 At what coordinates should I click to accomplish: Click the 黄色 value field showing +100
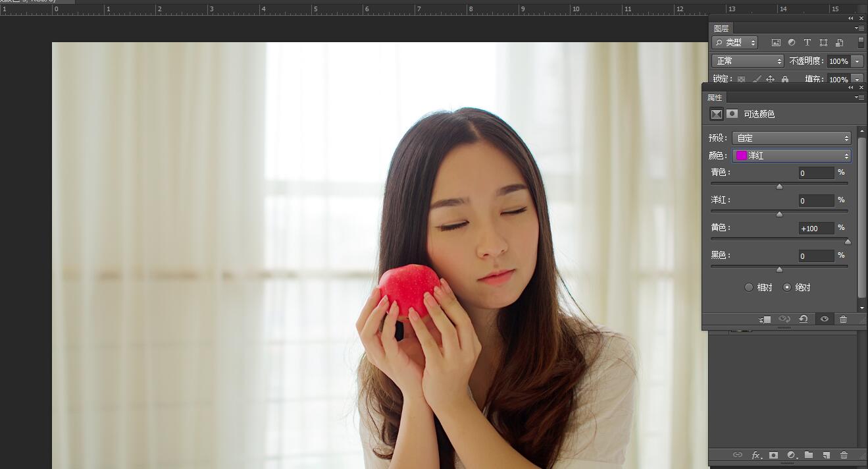point(816,229)
